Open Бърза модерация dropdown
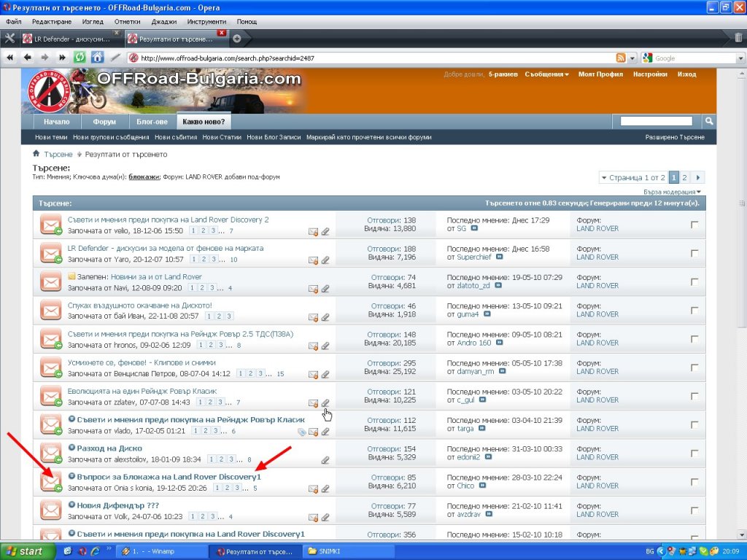 672,192
